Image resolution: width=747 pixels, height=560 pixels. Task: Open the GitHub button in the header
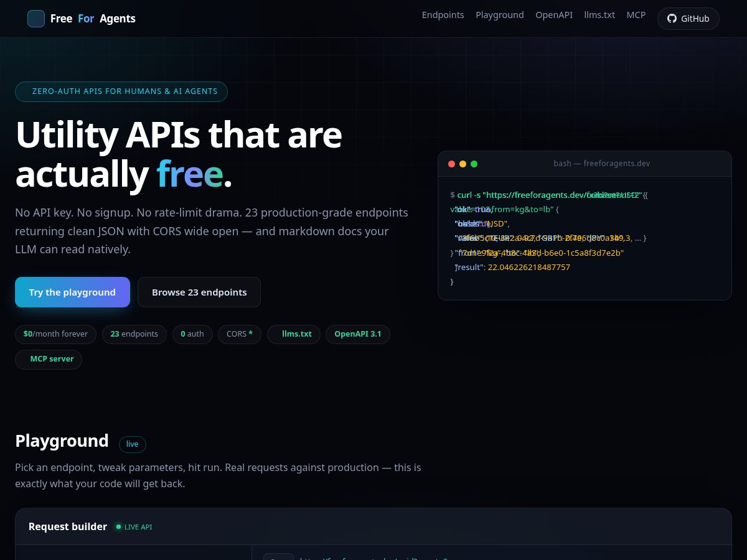tap(688, 19)
